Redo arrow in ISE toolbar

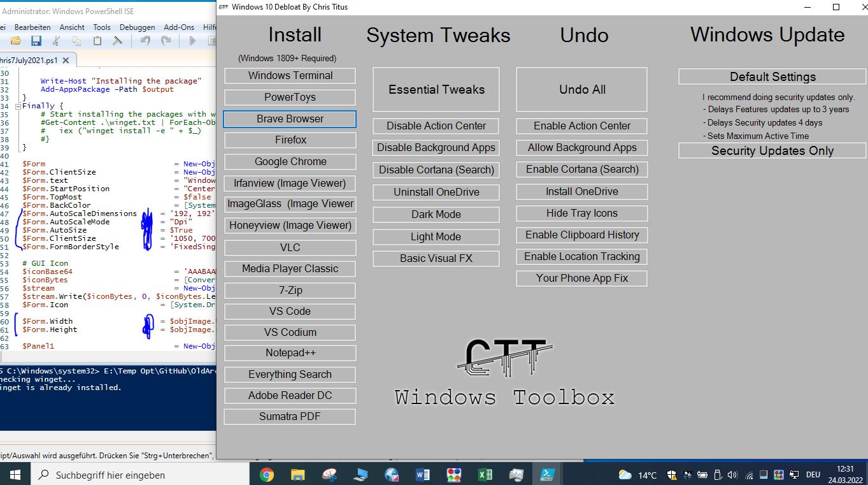pyautogui.click(x=166, y=41)
